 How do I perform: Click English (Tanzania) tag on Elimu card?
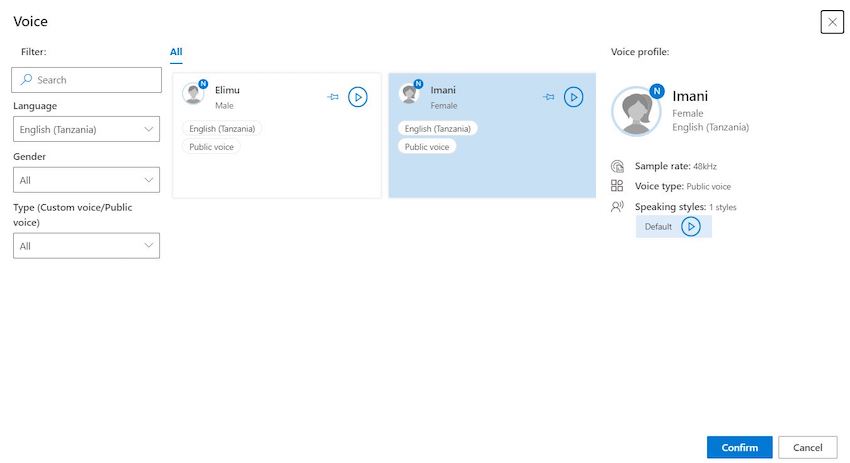pos(222,128)
